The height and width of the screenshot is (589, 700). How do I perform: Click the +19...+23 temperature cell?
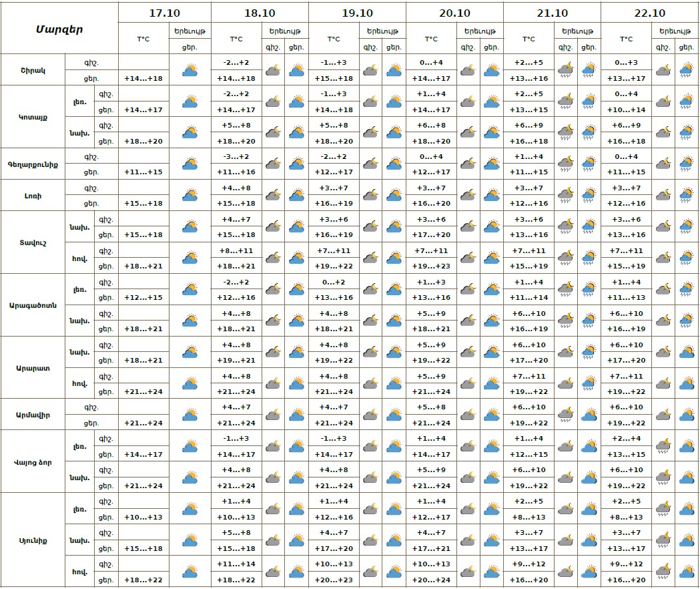click(x=431, y=266)
